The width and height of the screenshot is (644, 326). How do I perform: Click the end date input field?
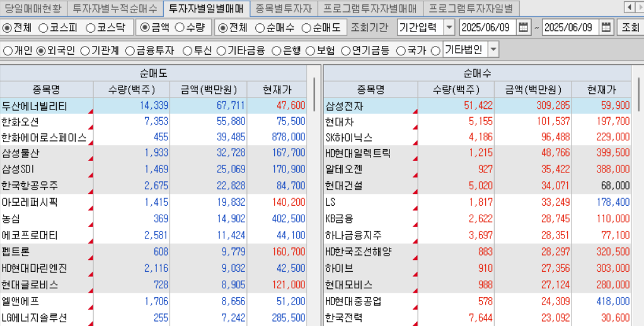(571, 28)
